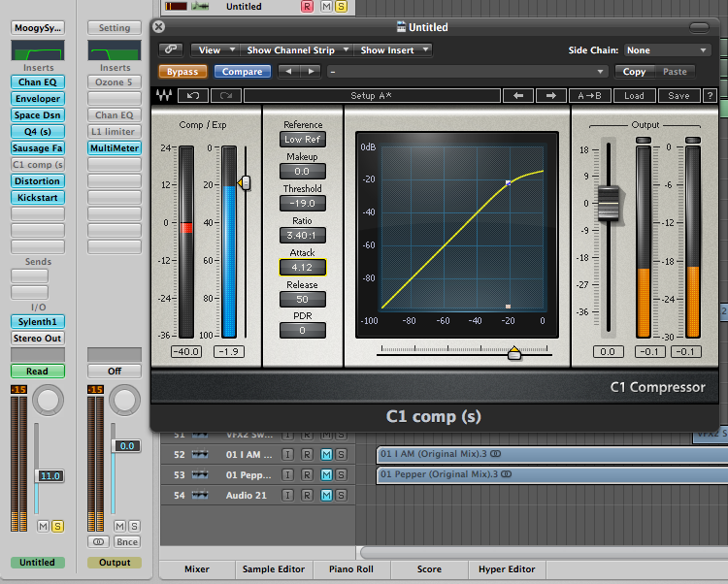Click the Threshold -19.0 value field

click(302, 203)
